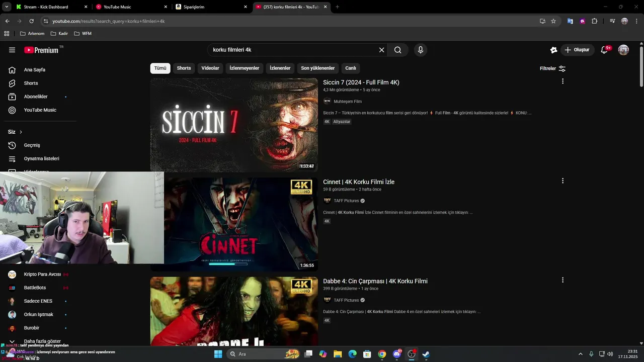Open Chrome media controls icon
Viewport: 644px width, 362px height.
pyautogui.click(x=612, y=21)
